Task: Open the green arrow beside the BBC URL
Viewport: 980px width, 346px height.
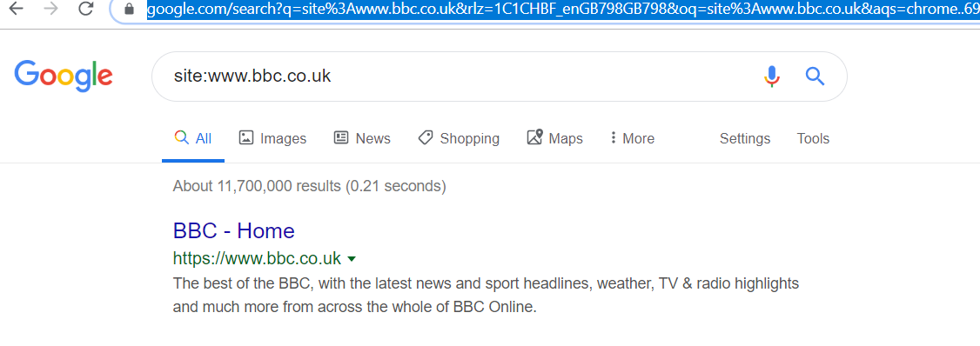Action: click(352, 258)
